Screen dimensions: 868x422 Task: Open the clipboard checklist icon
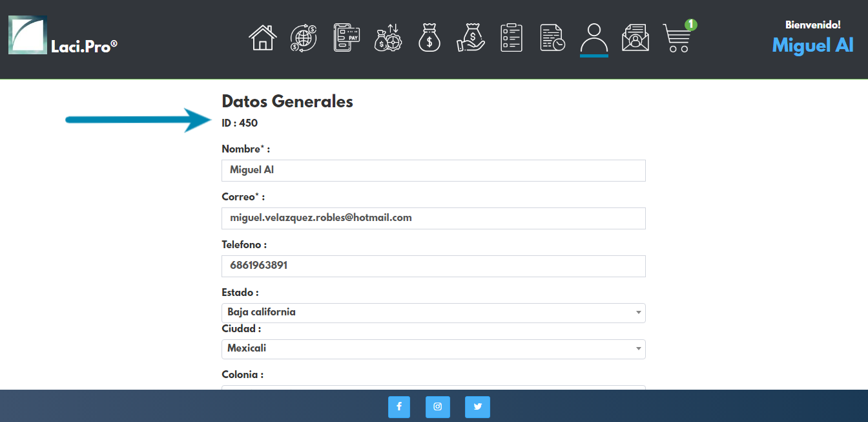point(512,38)
